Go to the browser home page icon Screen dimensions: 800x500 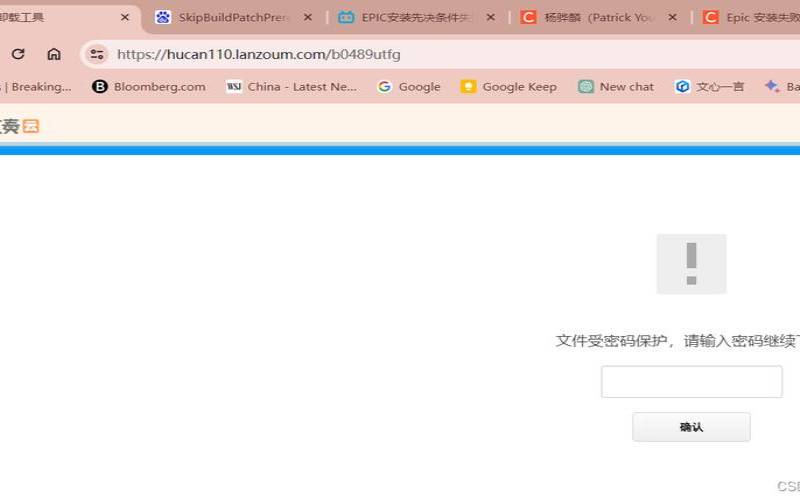point(54,54)
